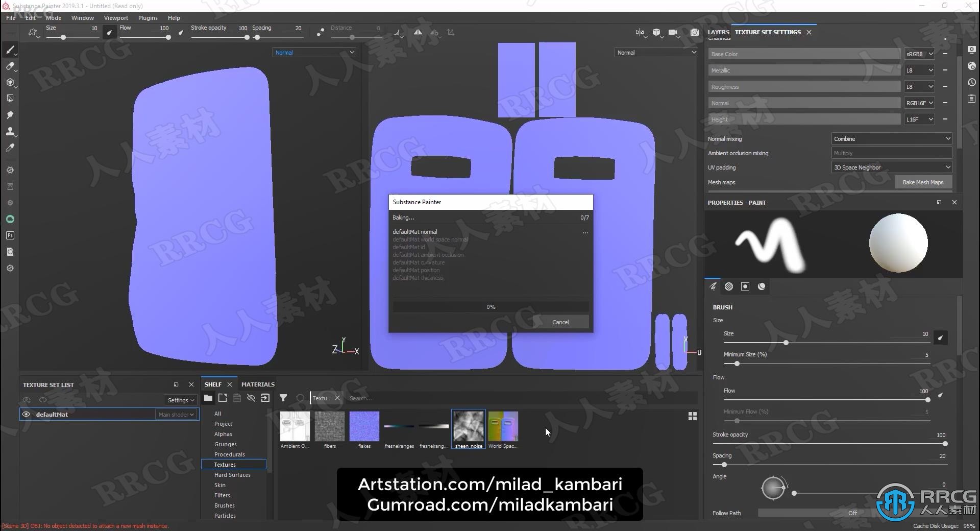Open the Main shader dropdown for defaultMat
The width and height of the screenshot is (980, 531).
coord(176,414)
